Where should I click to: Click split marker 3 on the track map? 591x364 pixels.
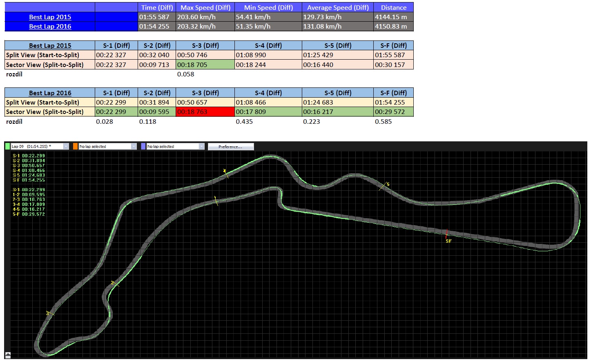[x=49, y=313]
